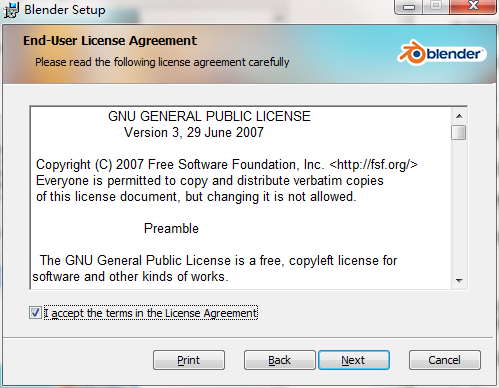The height and width of the screenshot is (388, 499).
Task: Click the scrollbar thumb in the license box
Action: tap(459, 132)
